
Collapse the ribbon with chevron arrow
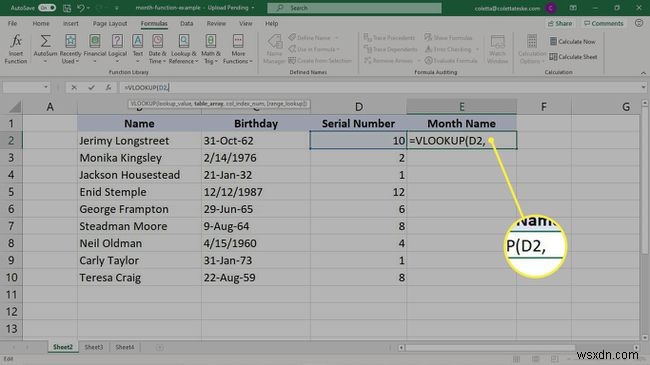(x=643, y=73)
